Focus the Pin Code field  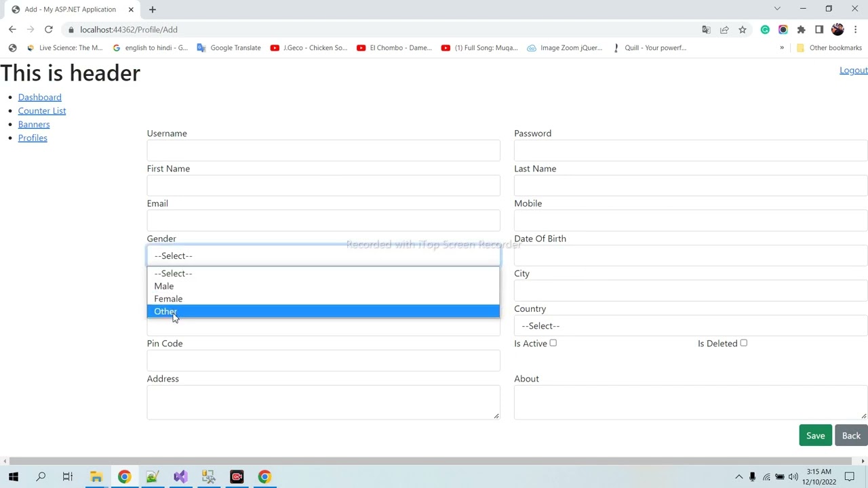(323, 361)
